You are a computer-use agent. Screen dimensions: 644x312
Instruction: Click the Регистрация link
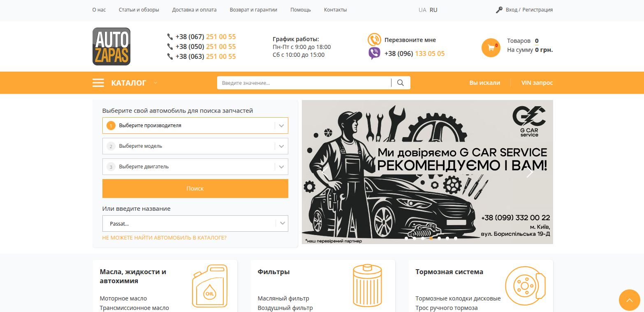[537, 10]
